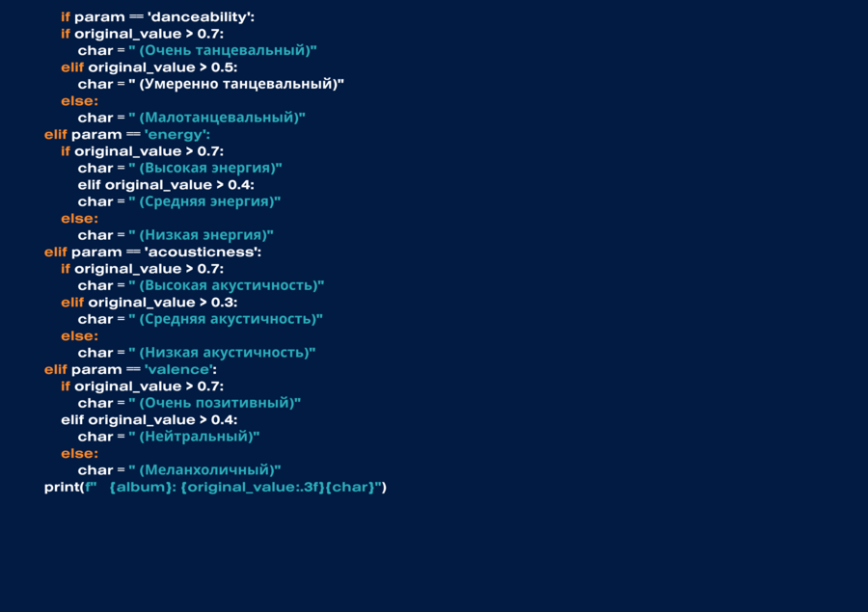The image size is (868, 612).
Task: Click the "> 0.3:" threshold in acousticness block
Action: [218, 303]
